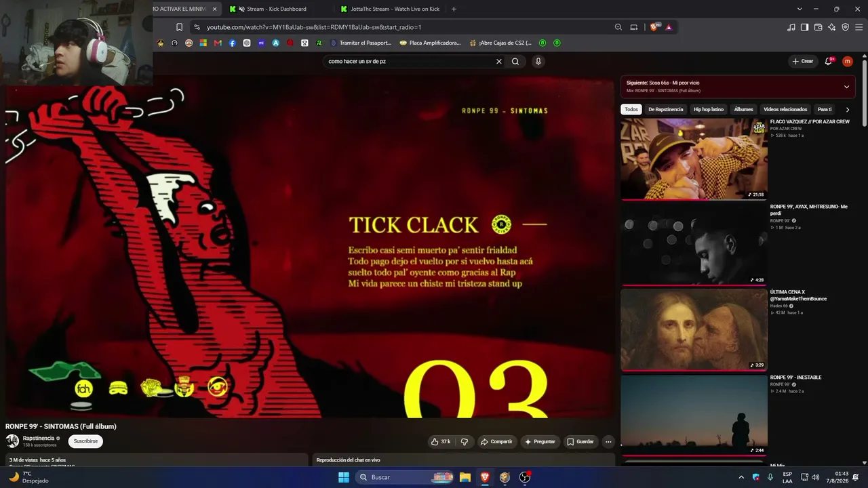The width and height of the screenshot is (868, 488).
Task: Click FLACO VAZQUEZ // POR AZAR CREW title
Action: (810, 122)
